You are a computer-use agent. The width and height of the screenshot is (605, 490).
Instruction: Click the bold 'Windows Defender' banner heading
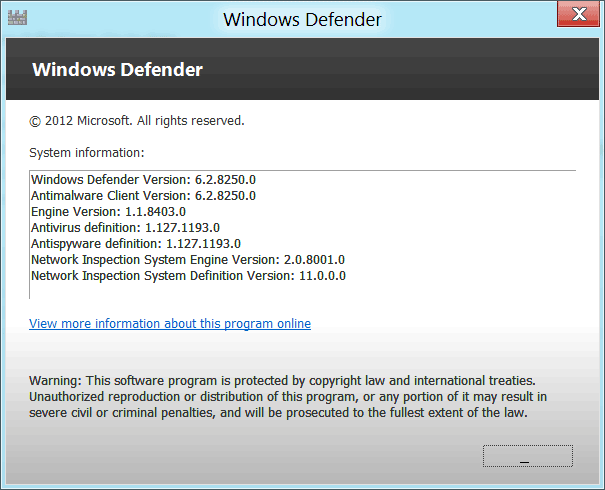pyautogui.click(x=117, y=70)
